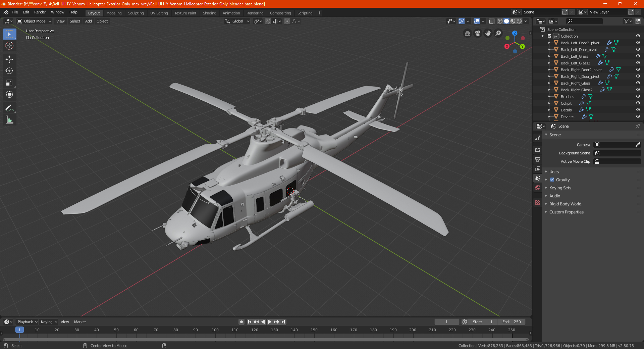
Task: Uncheck the Gravity checkbox
Action: (552, 180)
